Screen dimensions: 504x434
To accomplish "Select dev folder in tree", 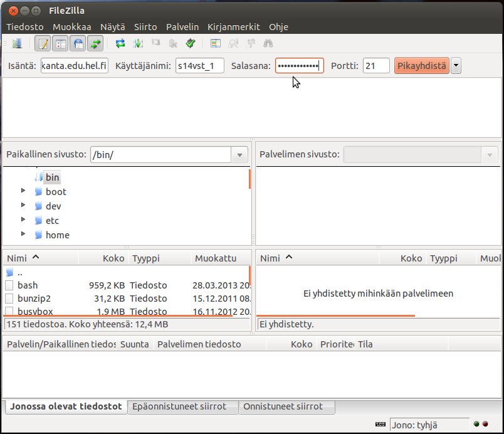I will [53, 206].
